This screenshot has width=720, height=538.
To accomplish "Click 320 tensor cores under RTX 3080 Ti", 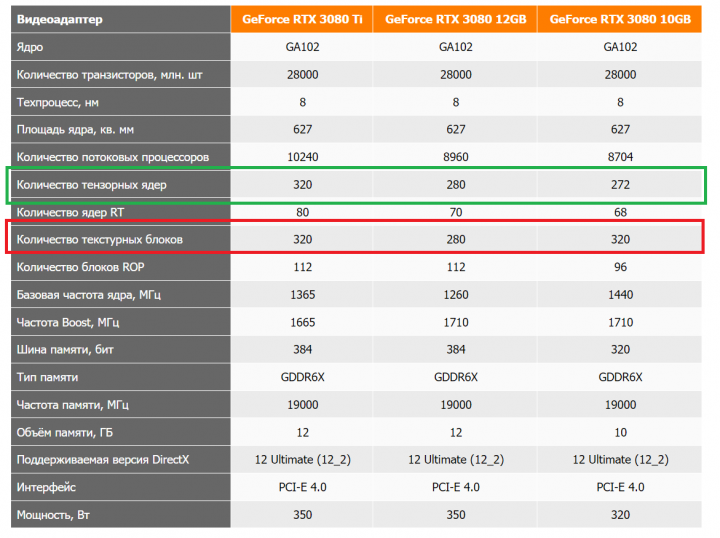I will (303, 185).
